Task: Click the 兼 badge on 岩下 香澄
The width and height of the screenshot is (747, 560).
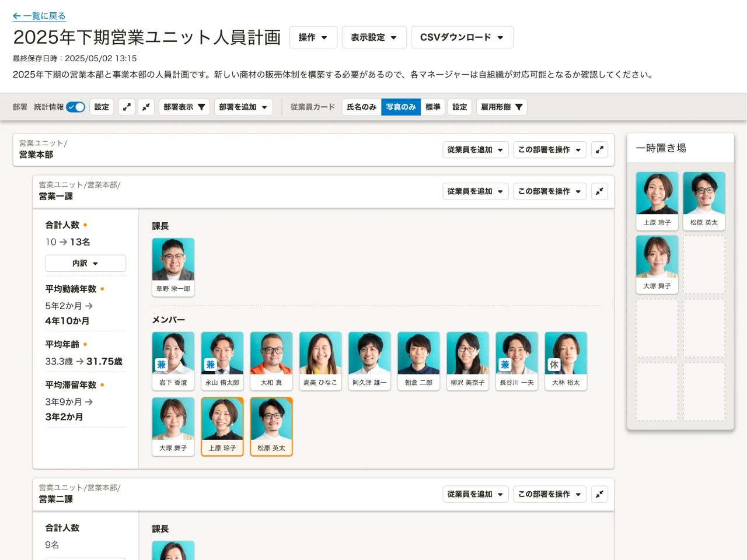Action: 161,365
